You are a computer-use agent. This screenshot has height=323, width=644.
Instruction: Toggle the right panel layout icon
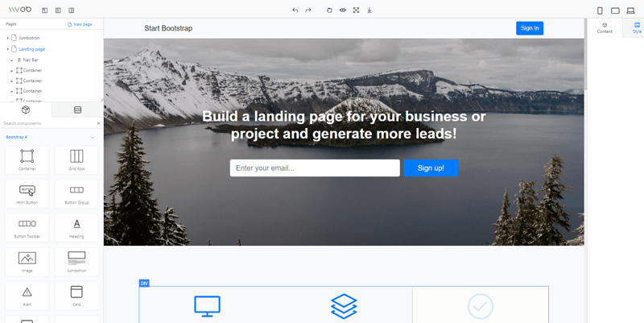coord(72,10)
